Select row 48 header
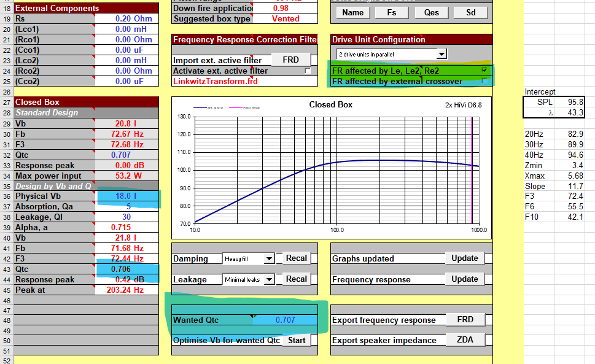 7,320
